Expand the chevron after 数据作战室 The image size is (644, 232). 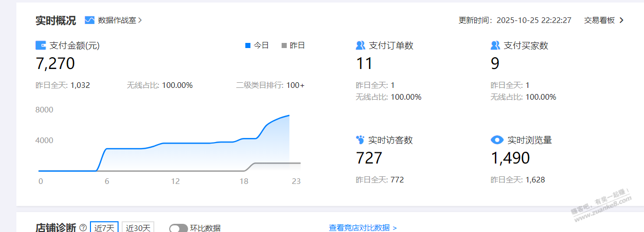pos(140,20)
